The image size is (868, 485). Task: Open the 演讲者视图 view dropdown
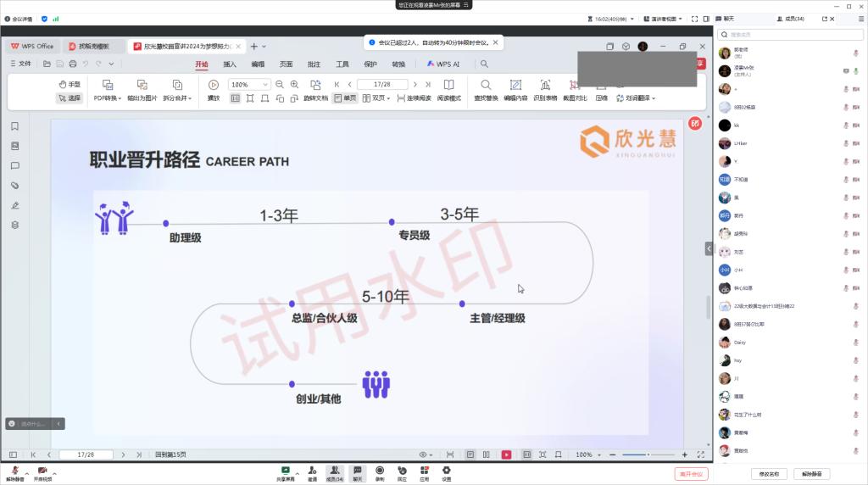663,19
